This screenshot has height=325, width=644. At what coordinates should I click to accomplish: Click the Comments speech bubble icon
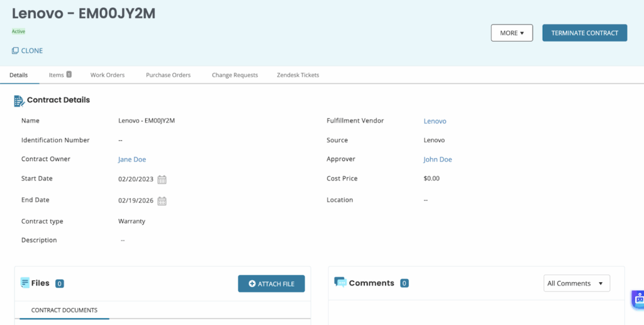coord(340,282)
